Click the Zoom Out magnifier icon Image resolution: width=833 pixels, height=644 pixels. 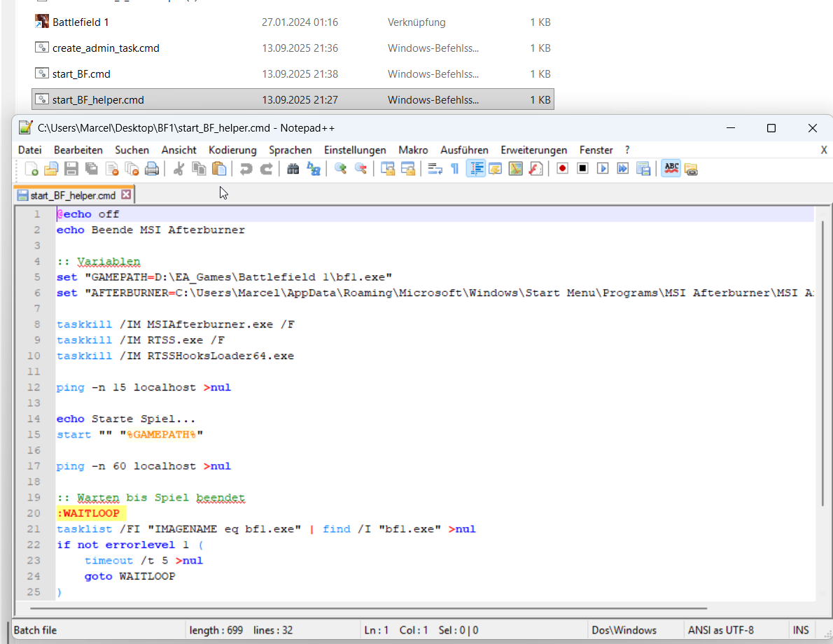(x=360, y=169)
